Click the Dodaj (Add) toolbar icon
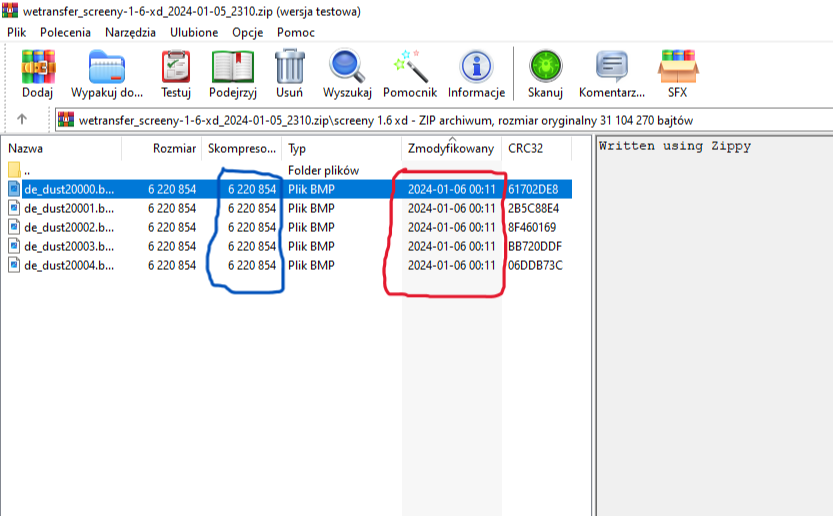833x516 pixels. tap(37, 67)
